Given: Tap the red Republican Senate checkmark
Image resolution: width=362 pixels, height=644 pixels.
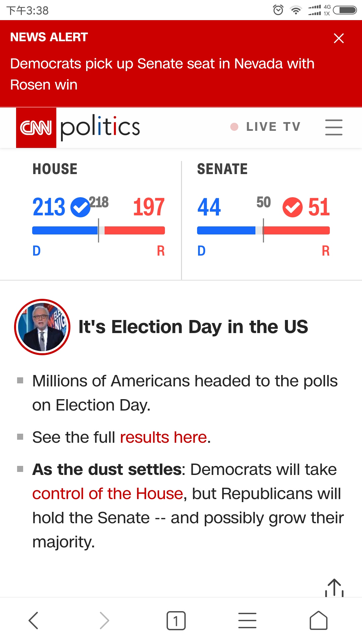Looking at the screenshot, I should [293, 207].
